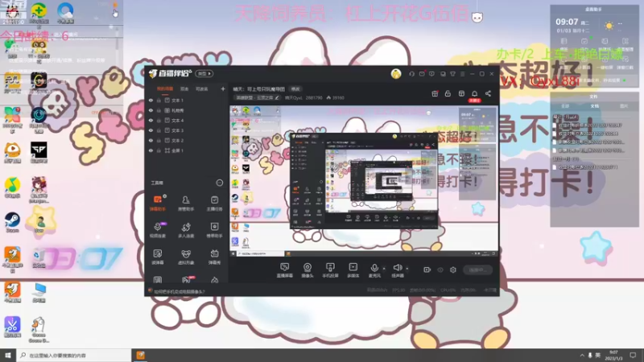Open the 虚拟形象 bear-face tool
The height and width of the screenshot is (362, 644).
click(186, 257)
